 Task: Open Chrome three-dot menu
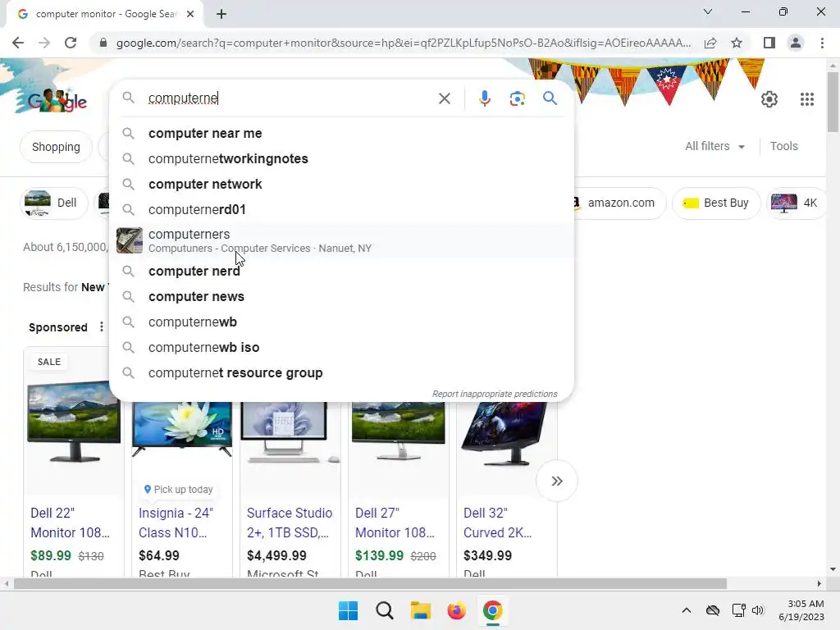click(x=822, y=43)
